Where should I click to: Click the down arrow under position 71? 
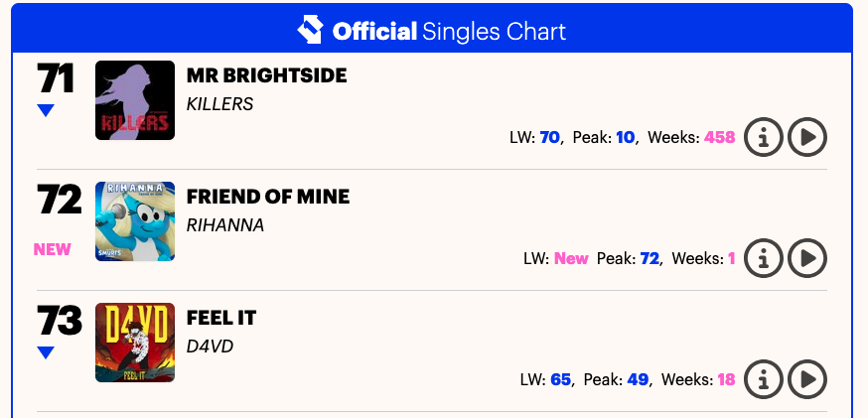tap(46, 111)
